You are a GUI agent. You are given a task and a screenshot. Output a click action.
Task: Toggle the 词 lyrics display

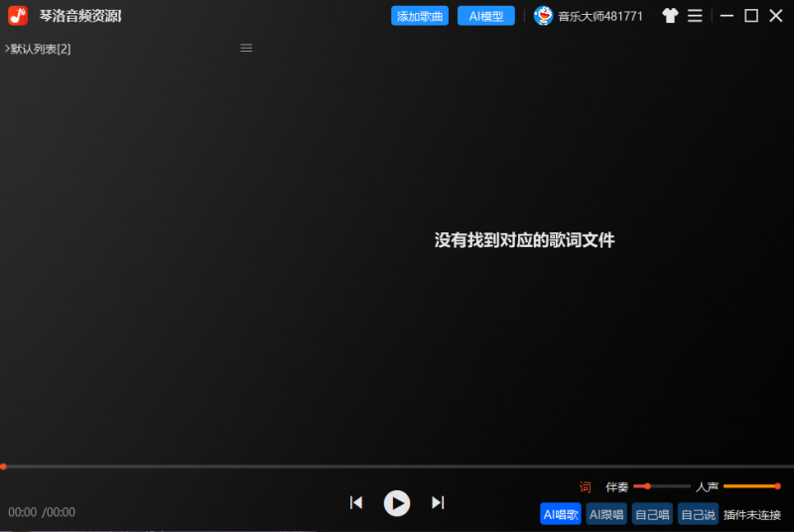[585, 487]
